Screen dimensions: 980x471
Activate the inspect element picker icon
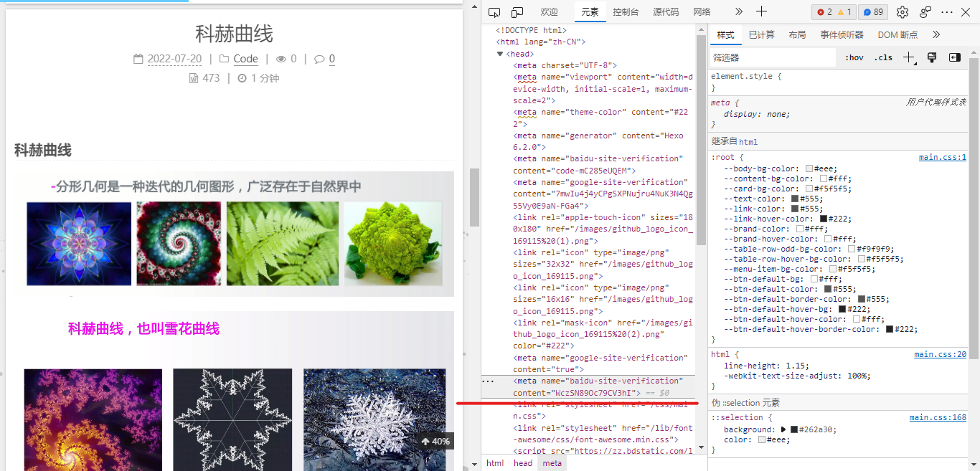point(494,12)
